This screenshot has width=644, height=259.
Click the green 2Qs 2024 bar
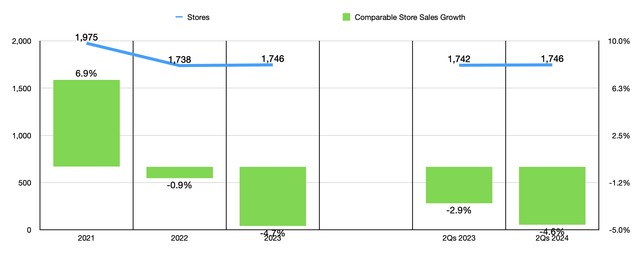pos(552,196)
